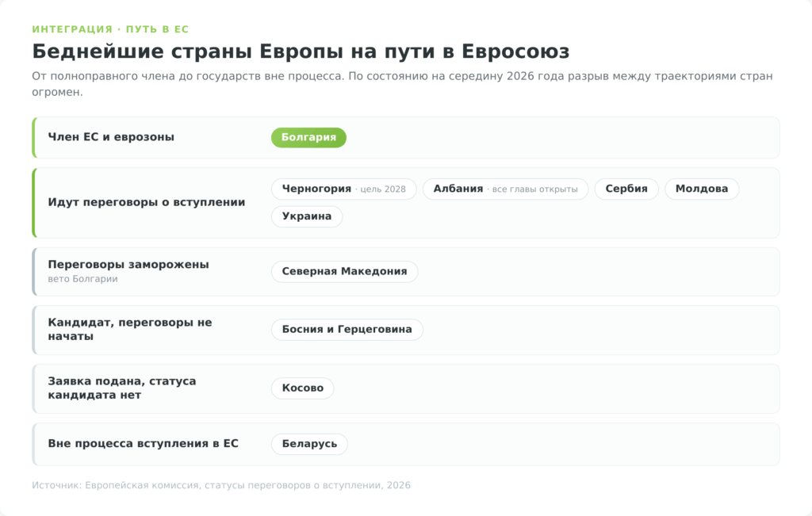812x516 pixels.
Task: Click the row label 'Член ЕС и еврозоны'
Action: 111,137
